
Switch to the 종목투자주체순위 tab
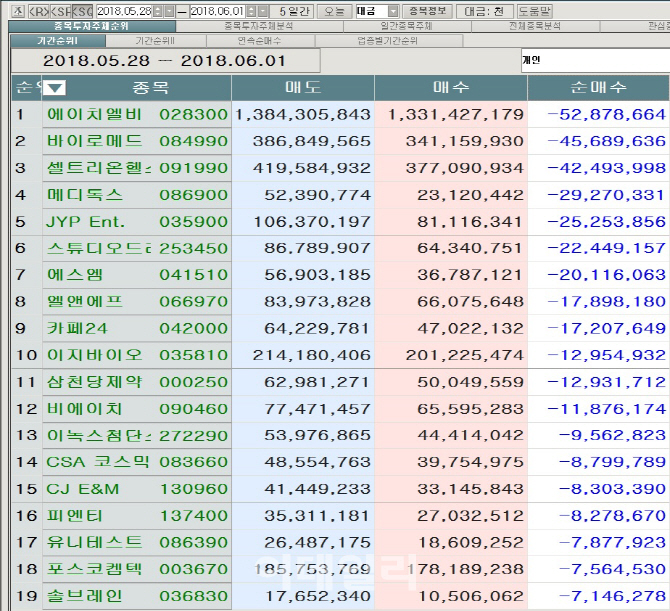tap(91, 26)
